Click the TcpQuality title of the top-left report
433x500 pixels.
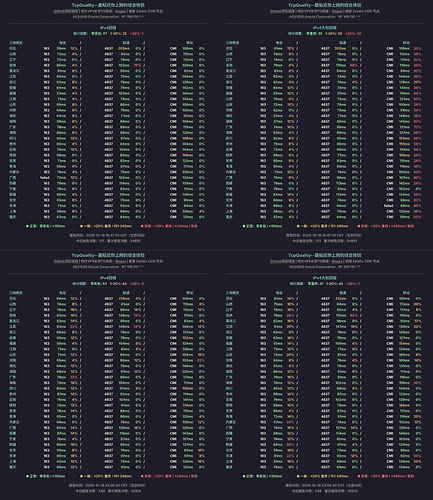108,5
